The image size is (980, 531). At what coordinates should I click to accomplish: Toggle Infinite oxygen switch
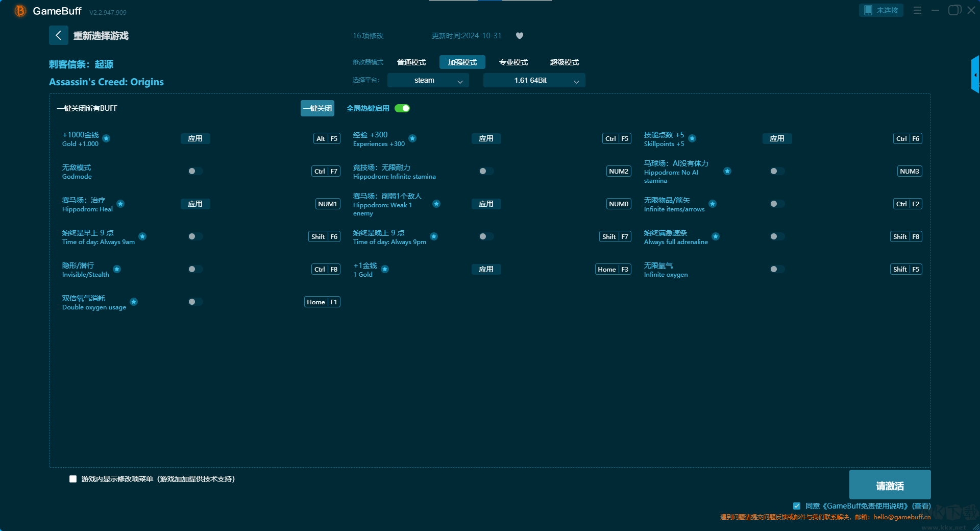(x=777, y=269)
